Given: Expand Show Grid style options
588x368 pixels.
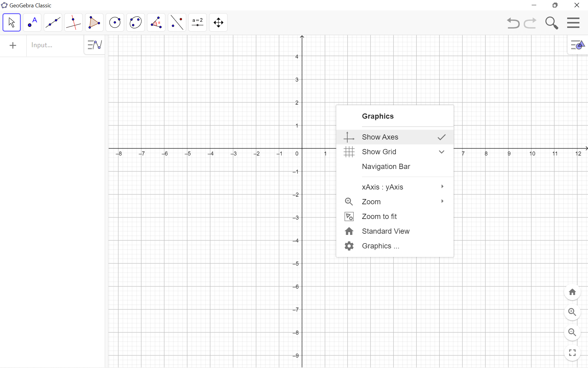Looking at the screenshot, I should 442,152.
